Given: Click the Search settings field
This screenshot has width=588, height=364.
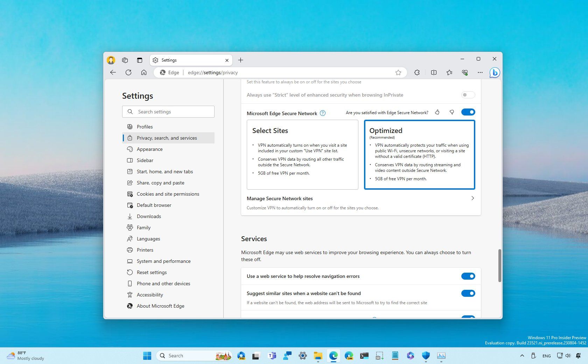Looking at the screenshot, I should (168, 112).
